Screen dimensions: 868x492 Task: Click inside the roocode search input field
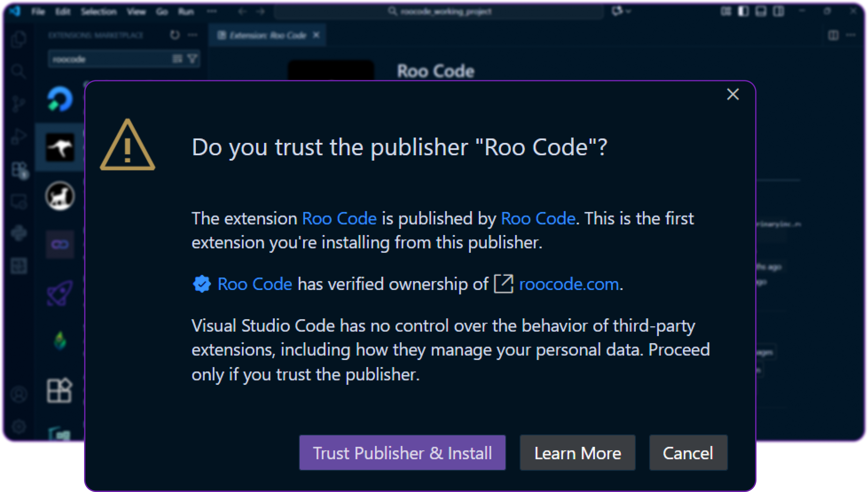point(112,58)
